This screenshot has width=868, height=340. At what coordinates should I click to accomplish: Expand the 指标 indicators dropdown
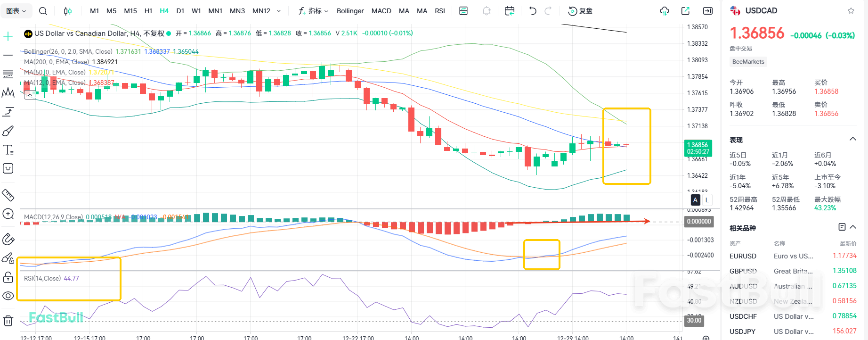click(x=314, y=11)
